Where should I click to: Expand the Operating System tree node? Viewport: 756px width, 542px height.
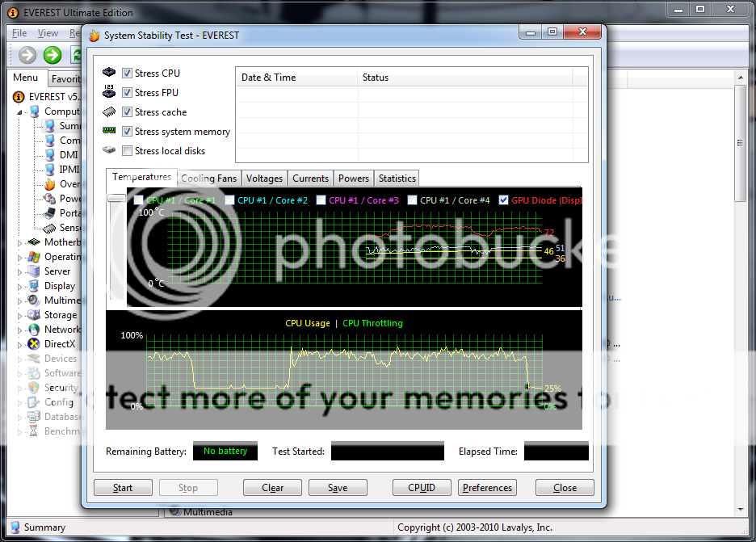tap(21, 257)
